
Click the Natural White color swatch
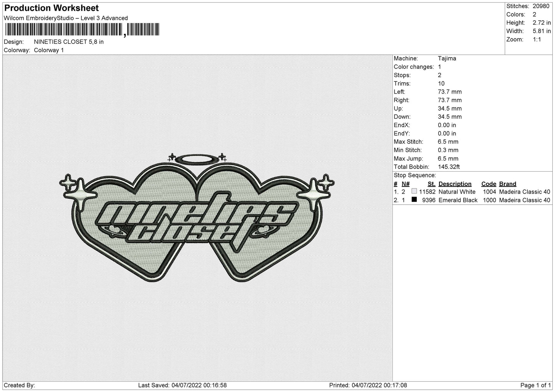pos(414,191)
